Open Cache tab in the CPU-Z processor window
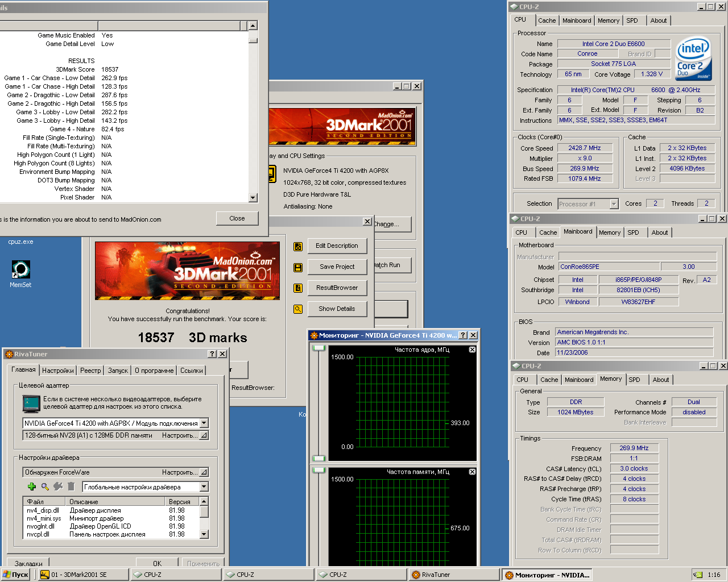 (547, 20)
